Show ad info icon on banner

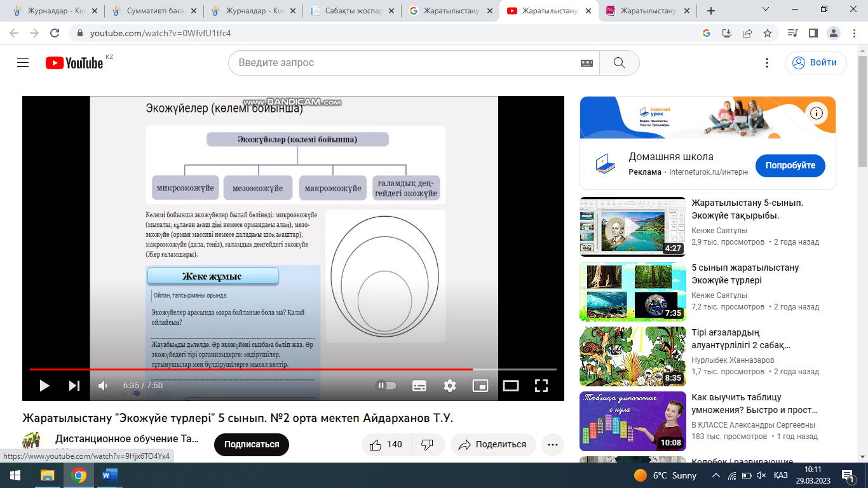pos(817,113)
